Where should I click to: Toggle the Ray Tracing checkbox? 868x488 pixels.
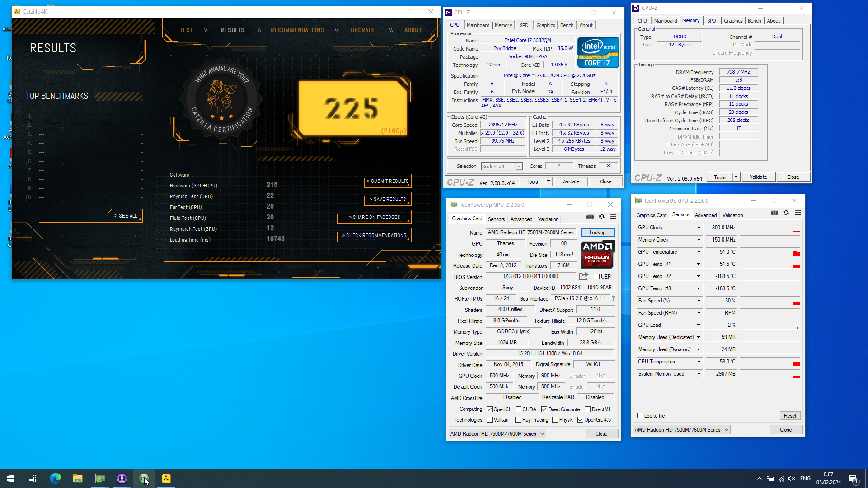[518, 420]
